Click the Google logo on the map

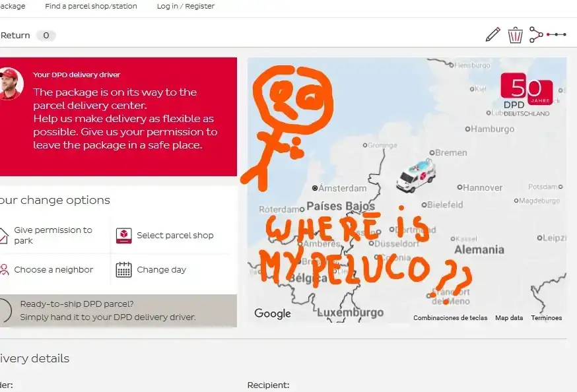click(272, 313)
